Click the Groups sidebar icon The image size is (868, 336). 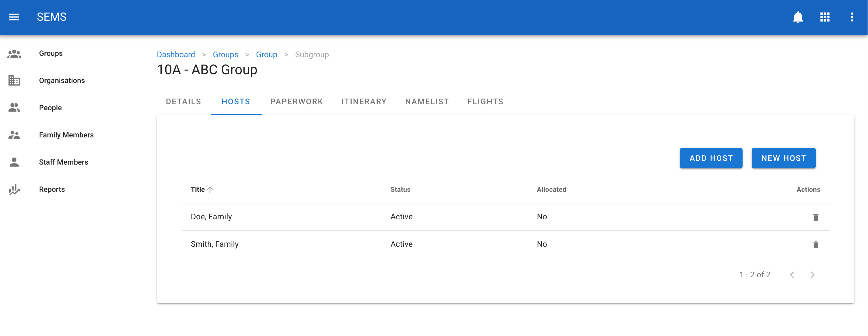point(14,54)
